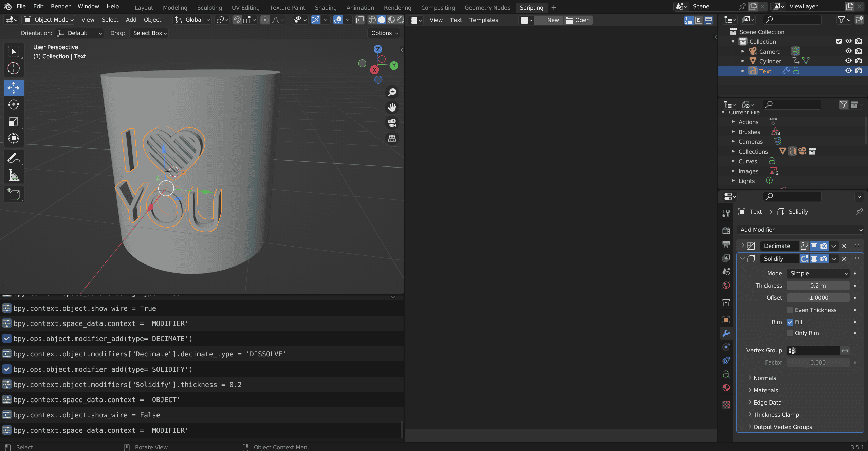Image resolution: width=868 pixels, height=451 pixels.
Task: Open the Physics properties tab
Action: [726, 347]
